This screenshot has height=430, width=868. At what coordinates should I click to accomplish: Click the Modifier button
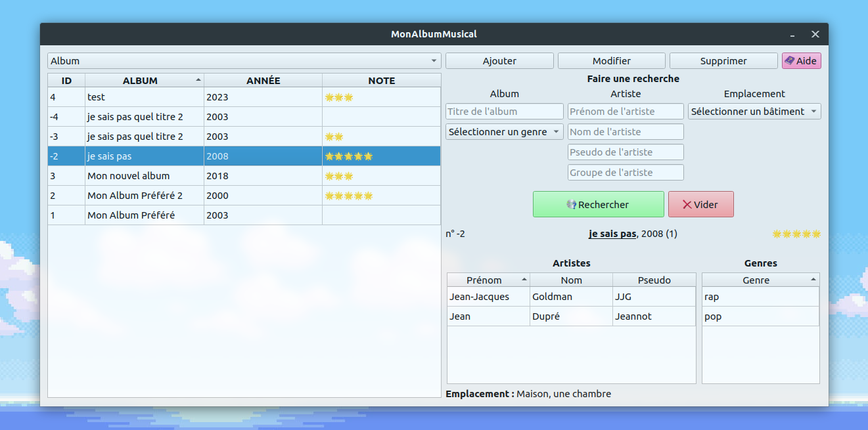[611, 60]
